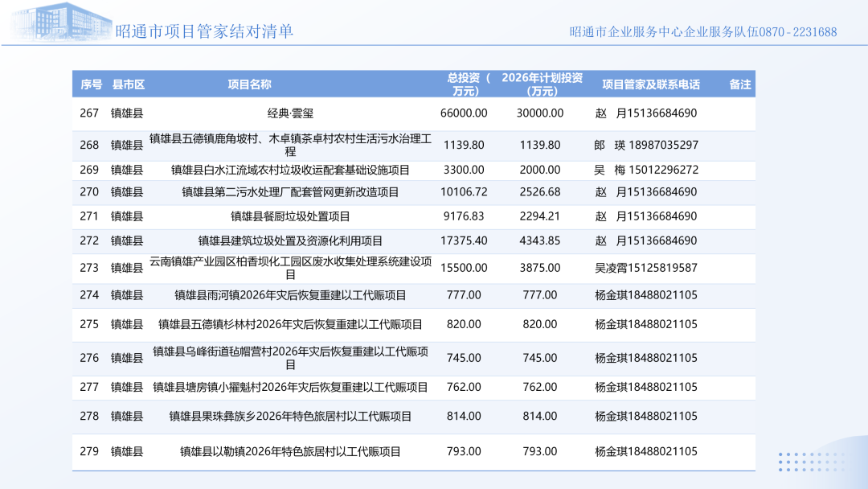
Task: Click serial number 268
Action: coord(89,145)
